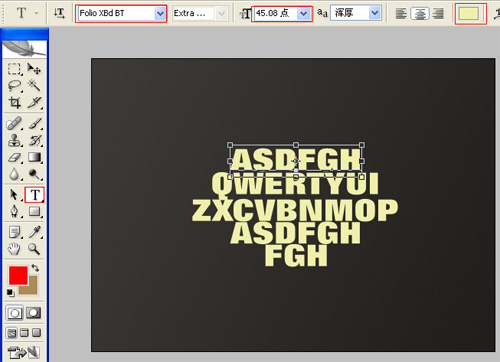
Task: Left align the text
Action: (x=401, y=13)
